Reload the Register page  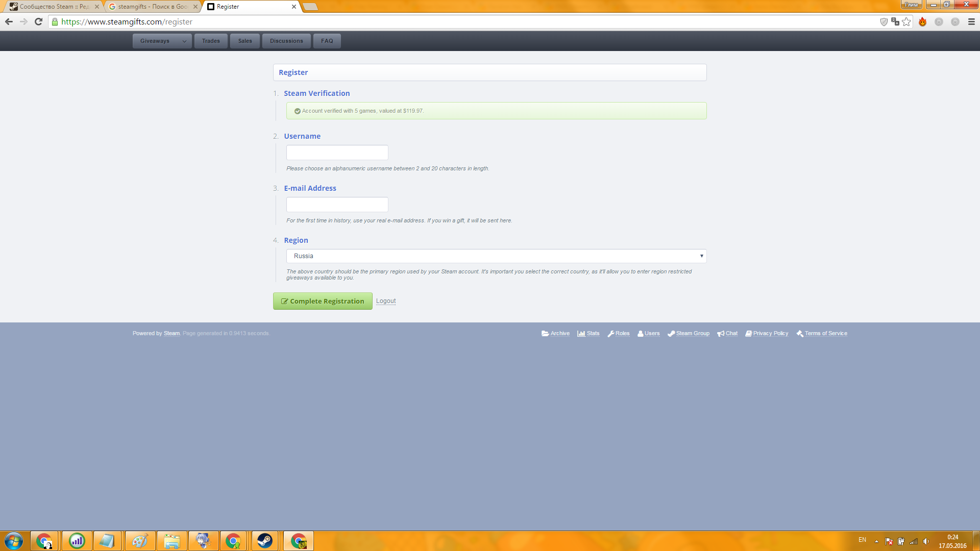tap(38, 21)
